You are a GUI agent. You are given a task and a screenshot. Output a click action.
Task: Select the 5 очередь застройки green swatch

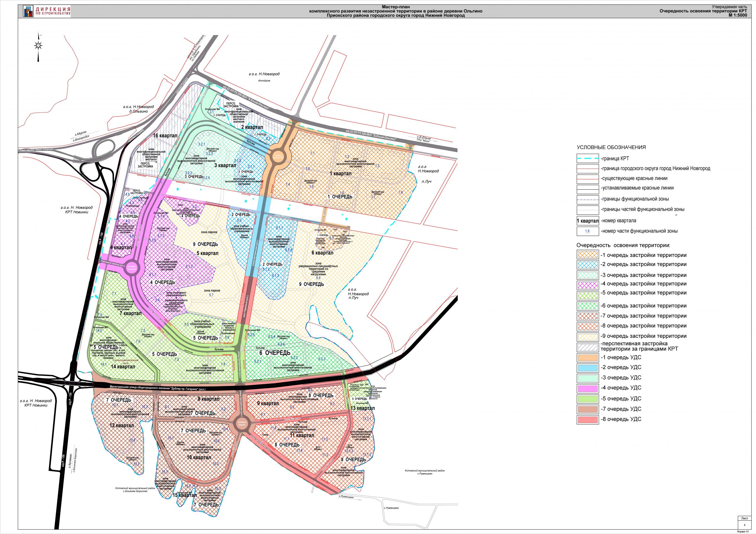point(587,295)
